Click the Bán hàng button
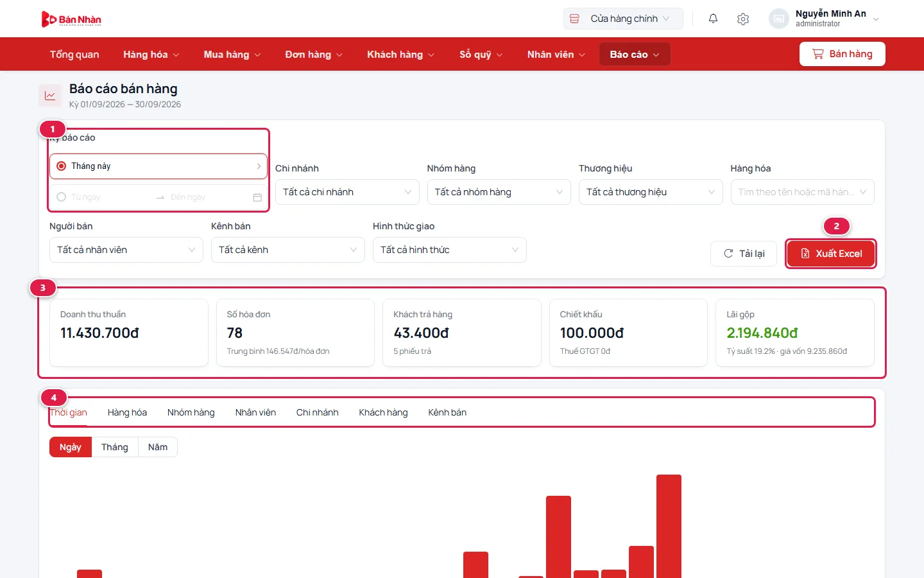This screenshot has height=578, width=924. point(843,54)
